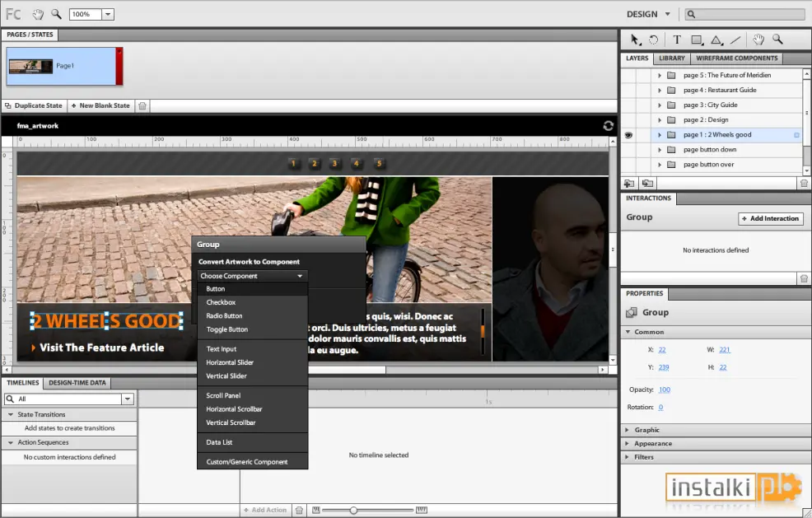Open the Choose Component dropdown

pyautogui.click(x=252, y=276)
